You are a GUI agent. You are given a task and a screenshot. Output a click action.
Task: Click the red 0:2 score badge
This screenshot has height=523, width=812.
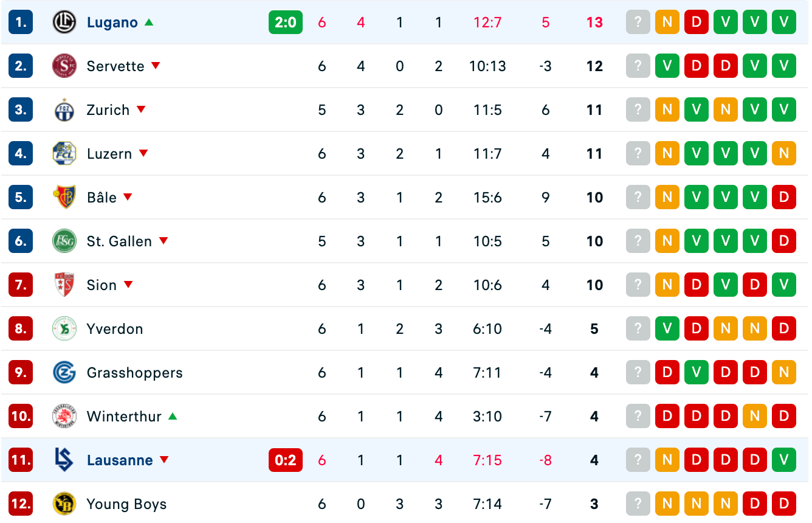point(286,460)
